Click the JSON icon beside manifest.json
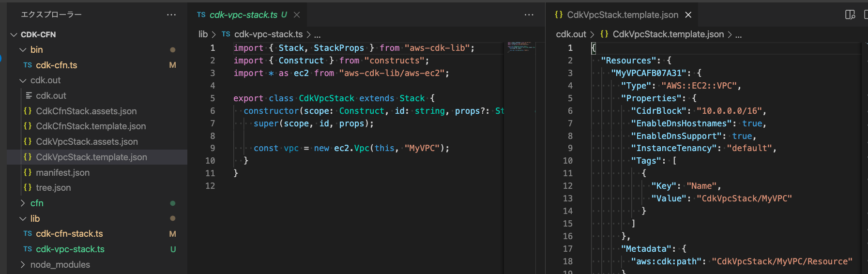868x274 pixels. [x=28, y=172]
